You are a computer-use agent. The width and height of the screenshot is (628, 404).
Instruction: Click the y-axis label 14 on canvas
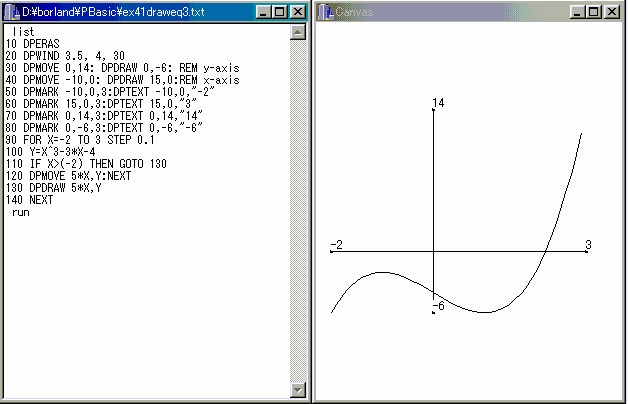[x=438, y=103]
